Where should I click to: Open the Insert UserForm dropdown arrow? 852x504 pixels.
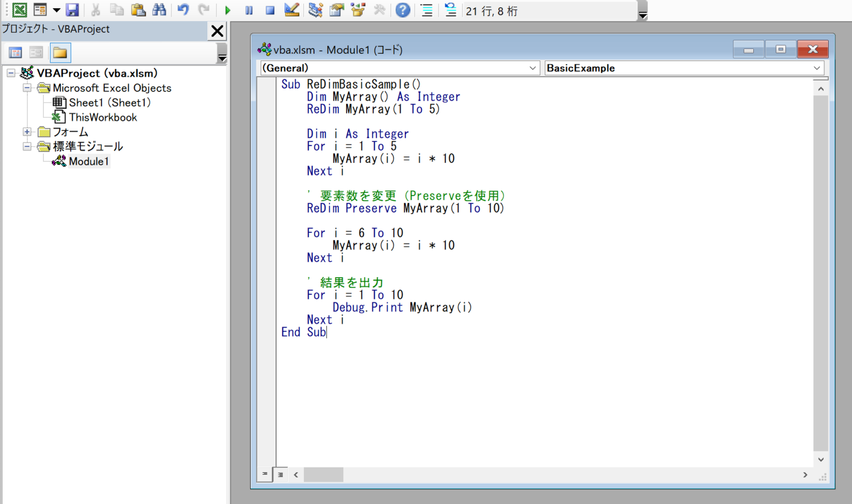pos(56,10)
